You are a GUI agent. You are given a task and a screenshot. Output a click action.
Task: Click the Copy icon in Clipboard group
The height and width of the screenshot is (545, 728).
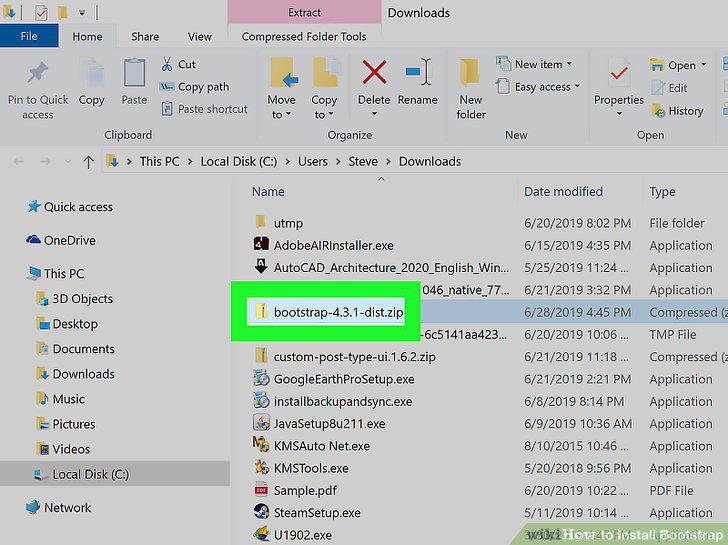click(x=91, y=73)
